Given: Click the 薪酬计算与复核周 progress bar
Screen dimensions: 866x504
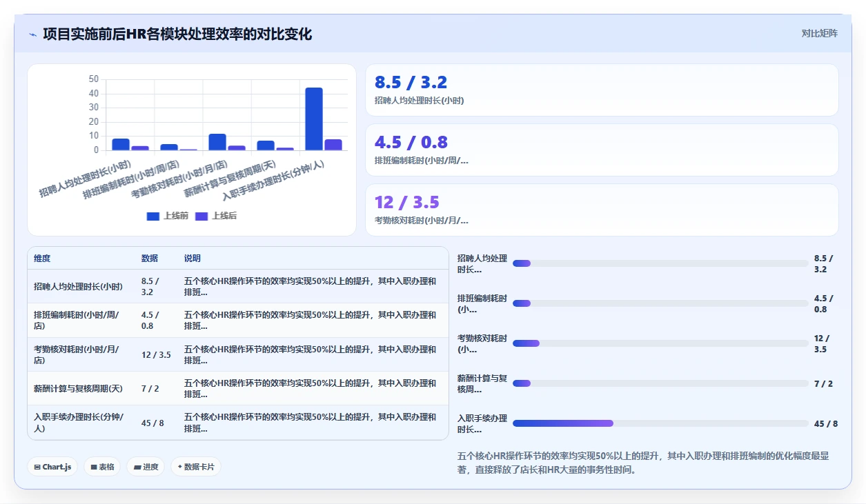Looking at the screenshot, I should (660, 383).
